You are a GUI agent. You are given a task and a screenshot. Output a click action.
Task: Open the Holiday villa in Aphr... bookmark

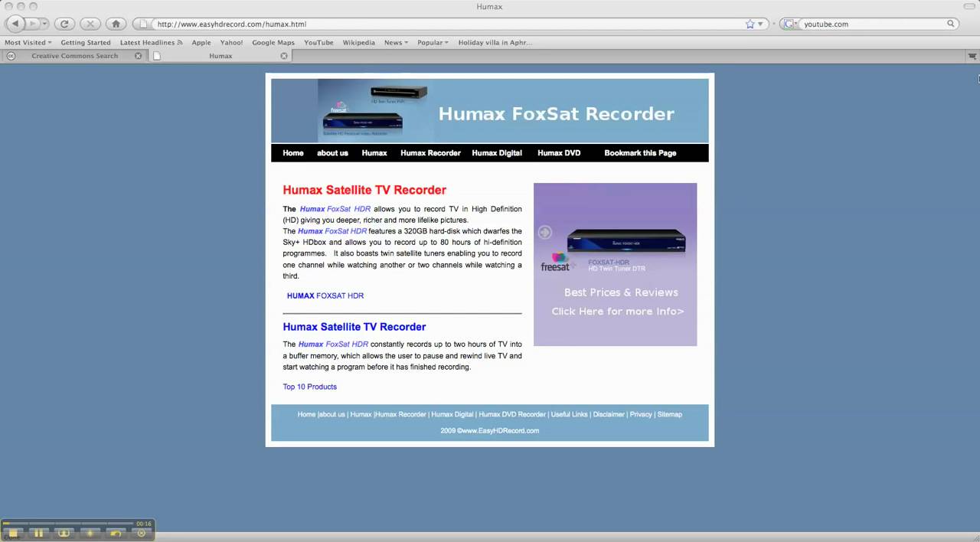pos(494,43)
